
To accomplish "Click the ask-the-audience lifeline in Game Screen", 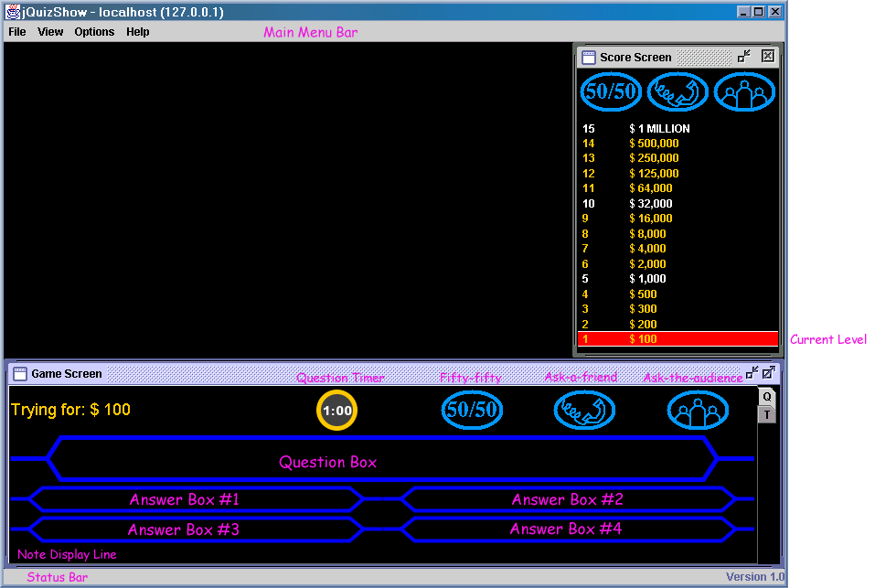I will [698, 410].
